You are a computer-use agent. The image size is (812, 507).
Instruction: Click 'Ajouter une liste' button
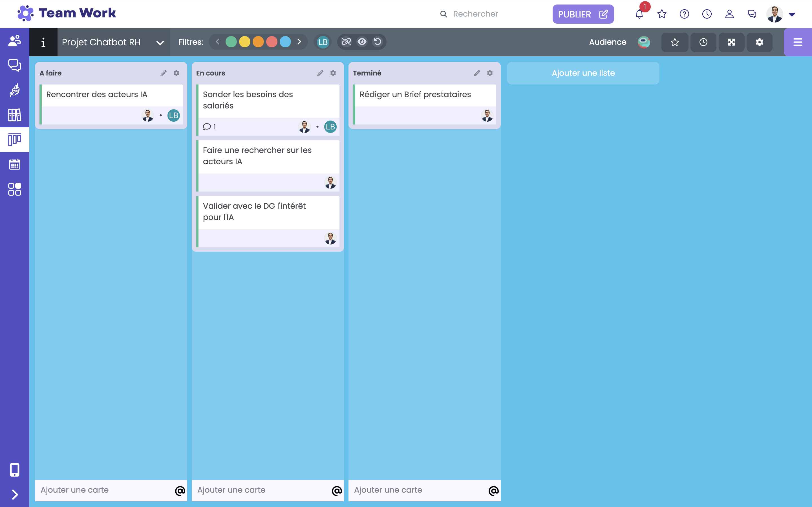point(583,73)
